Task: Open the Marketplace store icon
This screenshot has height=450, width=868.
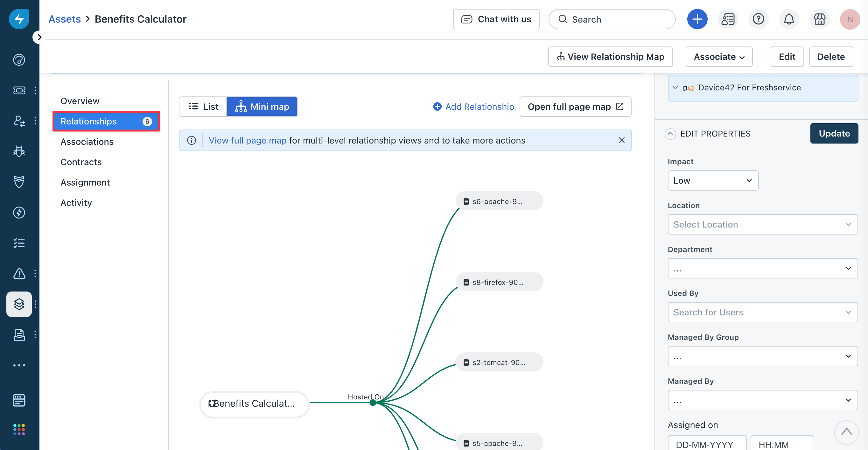Action: pyautogui.click(x=820, y=19)
